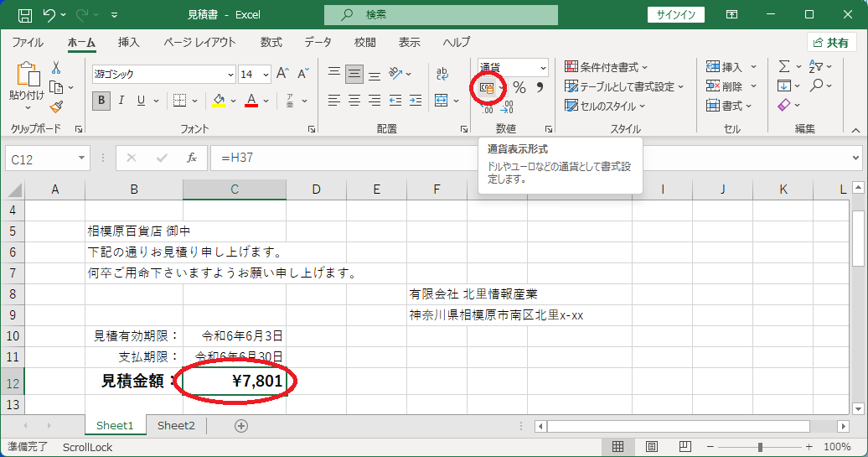Click the orientation (angled text) icon
Image resolution: width=868 pixels, height=457 pixels.
[395, 73]
